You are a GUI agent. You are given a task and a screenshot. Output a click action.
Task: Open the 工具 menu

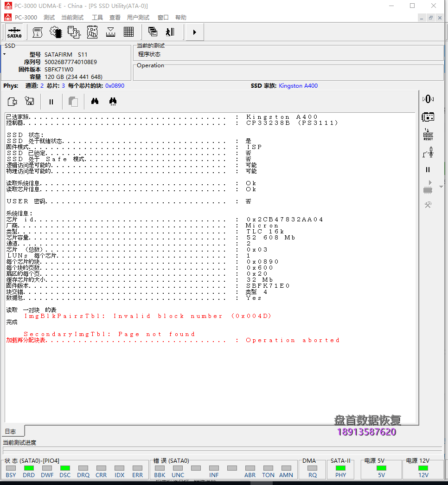(97, 17)
